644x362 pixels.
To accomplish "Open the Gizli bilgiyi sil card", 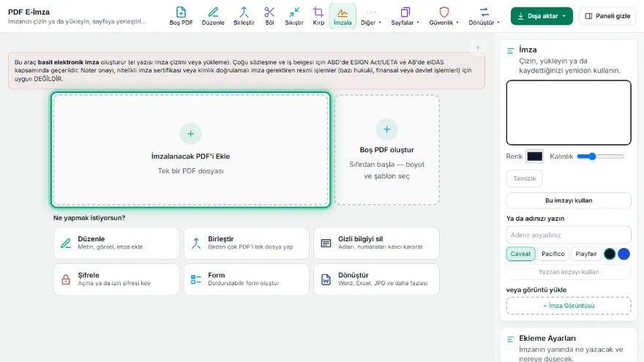I will pyautogui.click(x=377, y=243).
